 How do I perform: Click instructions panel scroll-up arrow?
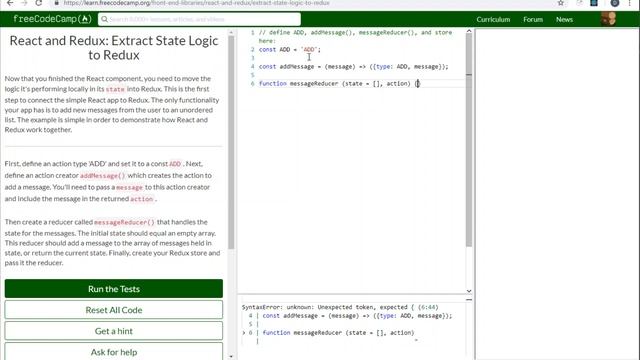coord(231,32)
